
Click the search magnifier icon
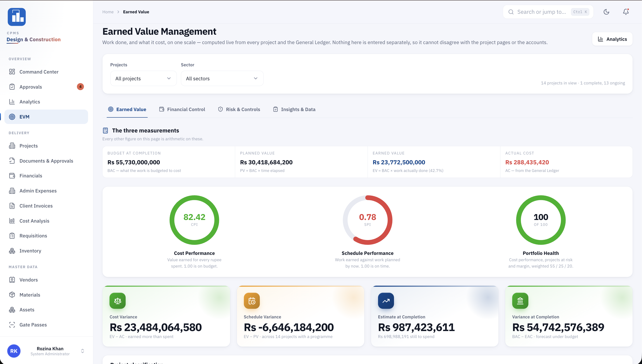pos(511,12)
